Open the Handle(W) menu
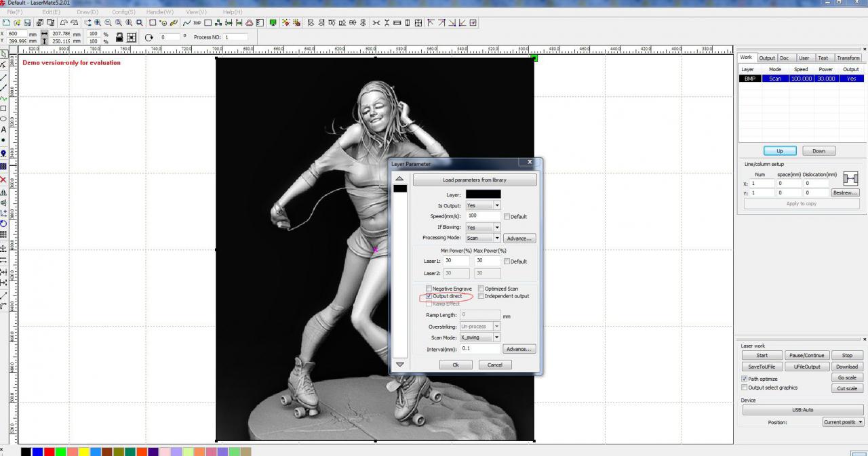The height and width of the screenshot is (456, 868). point(160,12)
